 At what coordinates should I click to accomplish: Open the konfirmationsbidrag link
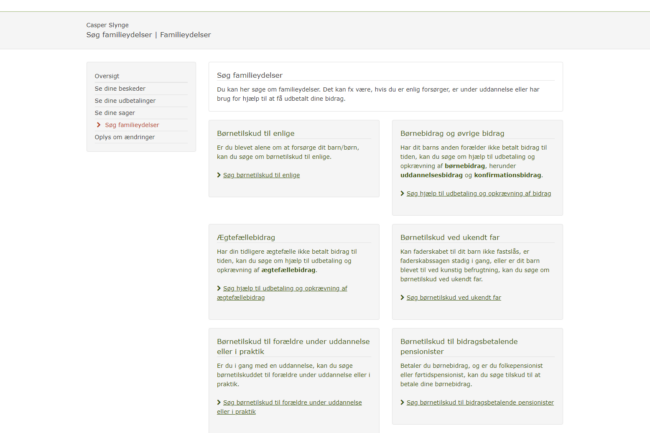pos(508,175)
